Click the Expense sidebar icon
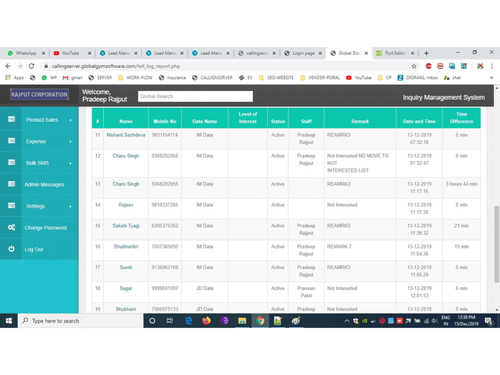This screenshot has width=500, height=375. click(x=11, y=141)
